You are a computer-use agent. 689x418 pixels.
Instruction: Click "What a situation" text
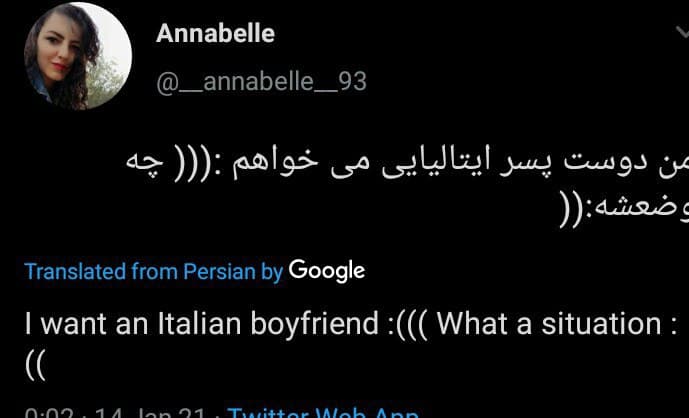click(x=549, y=324)
